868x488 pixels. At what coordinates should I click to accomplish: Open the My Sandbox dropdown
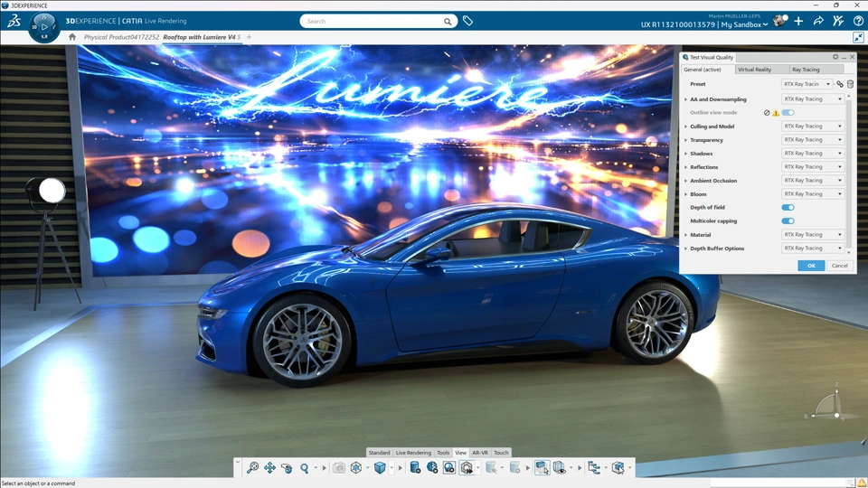coord(744,25)
